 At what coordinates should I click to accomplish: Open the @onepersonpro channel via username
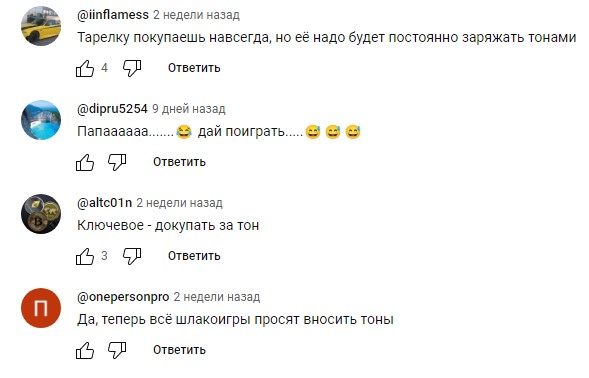pos(123,296)
